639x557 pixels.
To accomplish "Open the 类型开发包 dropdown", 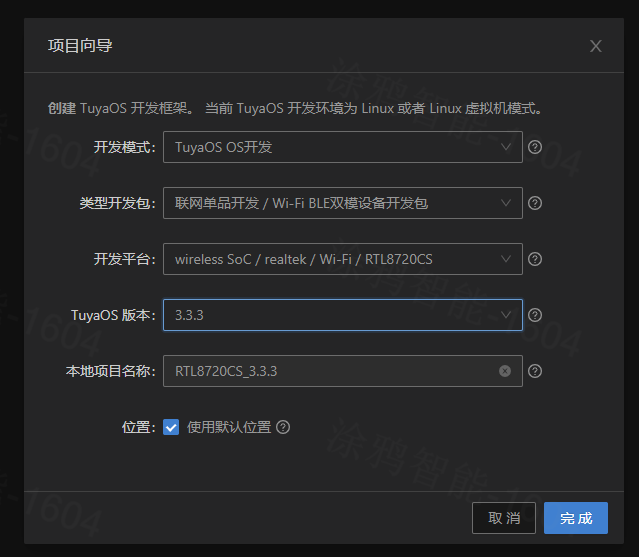I will pos(343,203).
